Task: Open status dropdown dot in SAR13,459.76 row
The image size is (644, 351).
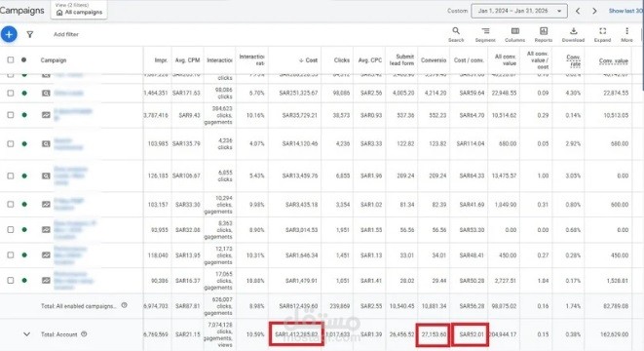Action: pyautogui.click(x=24, y=175)
